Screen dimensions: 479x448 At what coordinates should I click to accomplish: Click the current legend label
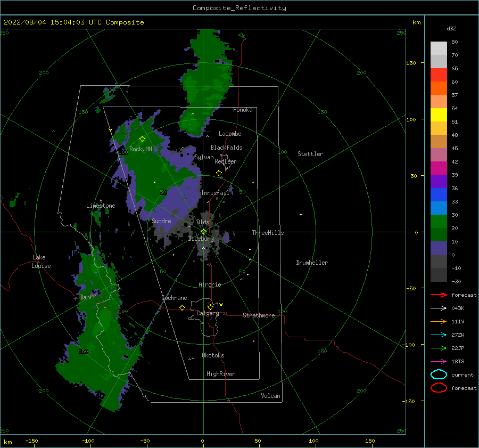(x=463, y=374)
